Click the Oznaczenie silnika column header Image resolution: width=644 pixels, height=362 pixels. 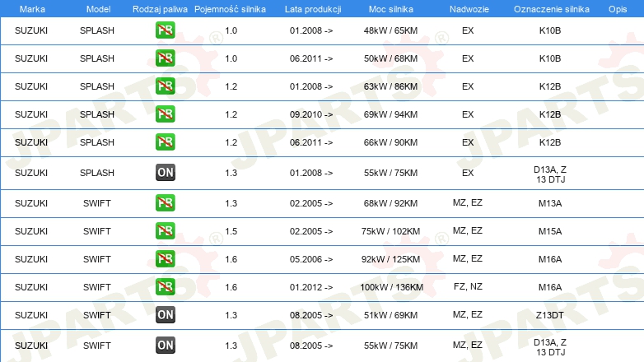pyautogui.click(x=552, y=9)
